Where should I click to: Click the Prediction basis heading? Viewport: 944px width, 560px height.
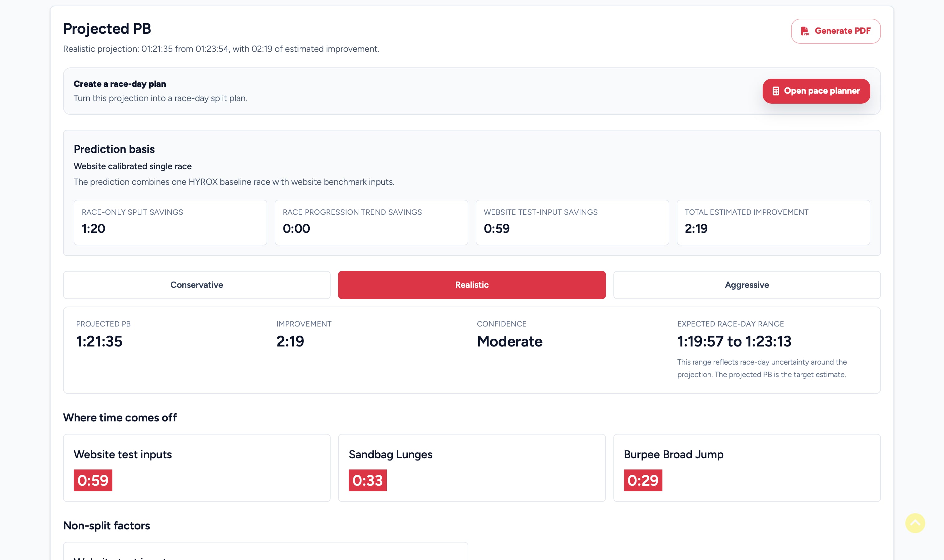point(114,149)
